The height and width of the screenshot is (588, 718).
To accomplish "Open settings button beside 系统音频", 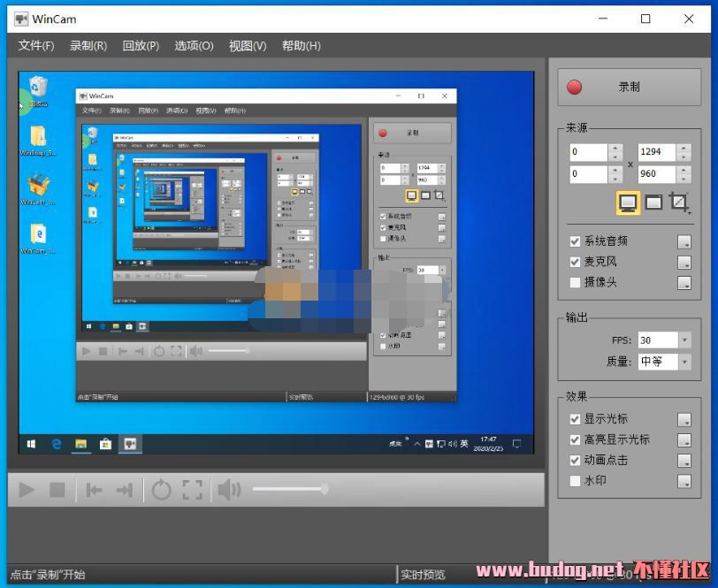I will tap(684, 241).
